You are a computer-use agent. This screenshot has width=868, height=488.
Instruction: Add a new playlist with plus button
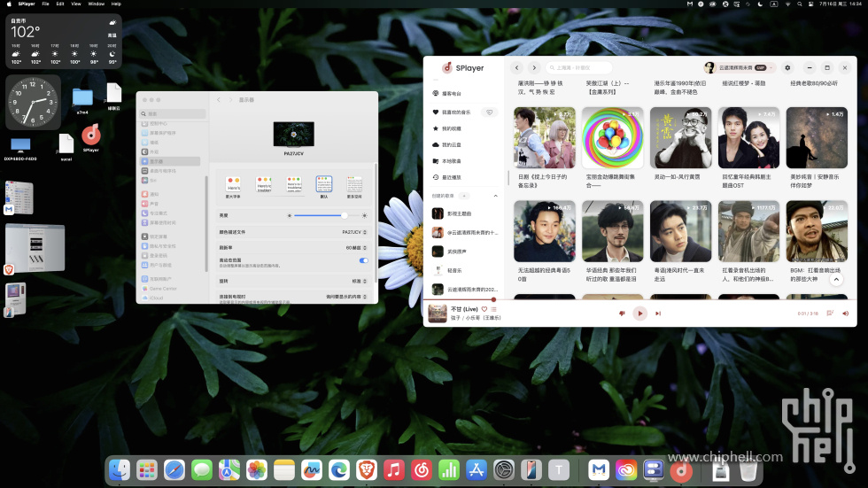coord(464,196)
